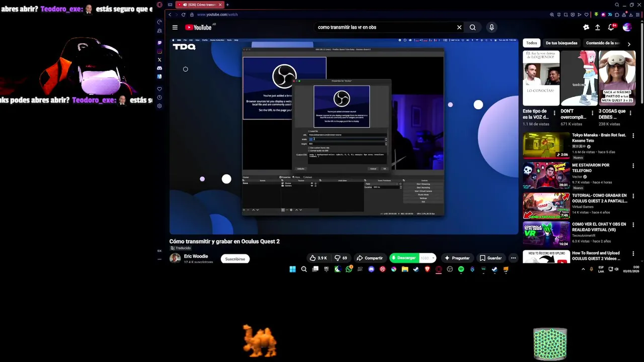This screenshot has width=644, height=362.
Task: Open File Explorer folder on taskbar
Action: tap(405, 269)
